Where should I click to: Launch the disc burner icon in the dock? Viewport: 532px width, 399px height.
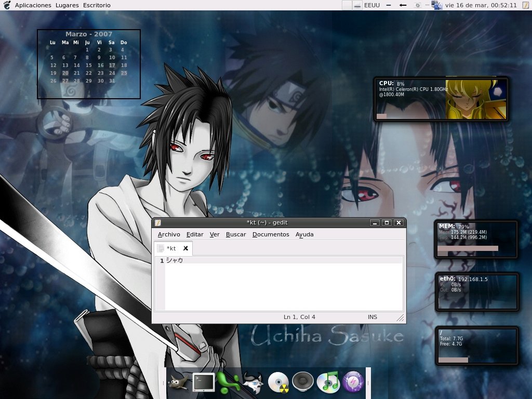[278, 382]
